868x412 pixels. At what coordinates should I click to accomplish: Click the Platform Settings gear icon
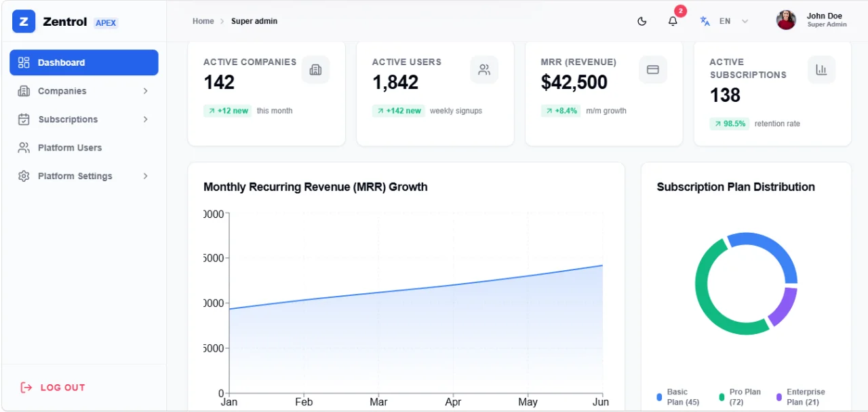pos(24,176)
